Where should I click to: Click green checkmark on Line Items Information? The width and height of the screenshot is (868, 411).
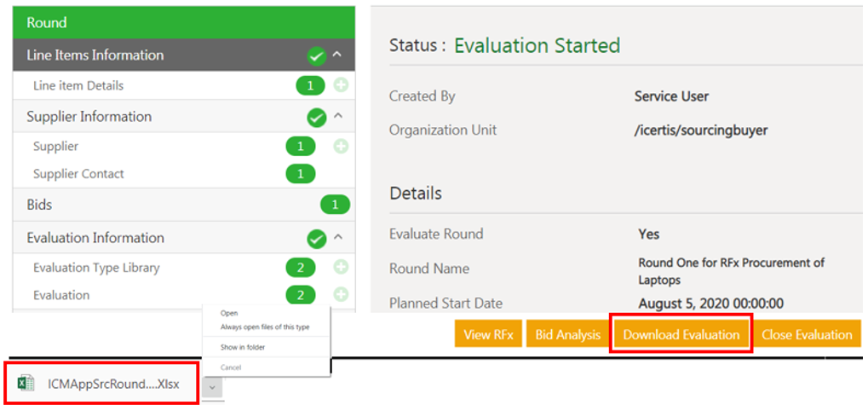[x=317, y=56]
